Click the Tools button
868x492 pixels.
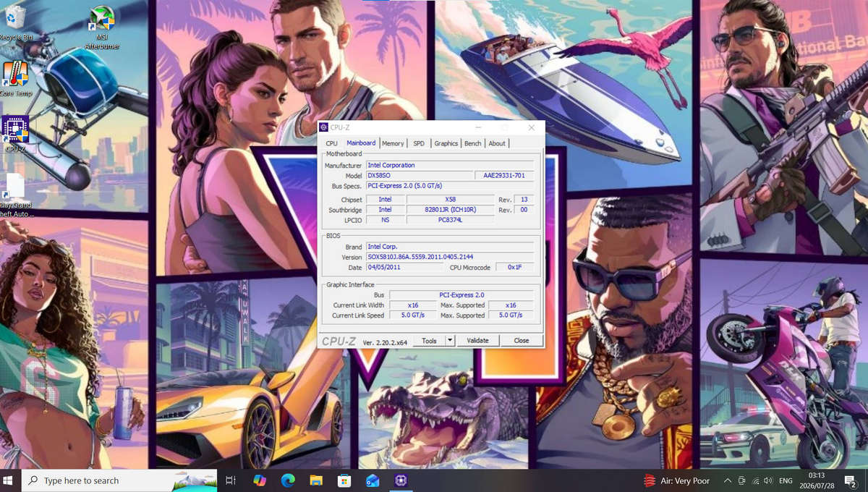point(429,340)
